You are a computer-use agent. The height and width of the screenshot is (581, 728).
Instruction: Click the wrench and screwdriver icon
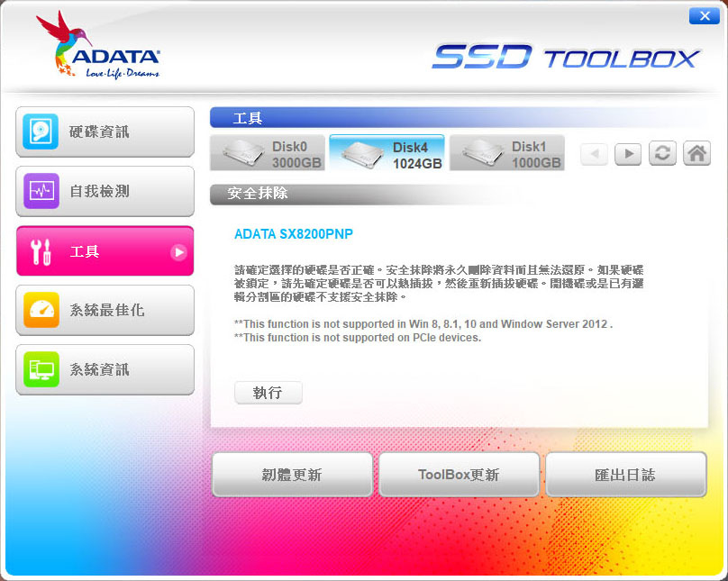(x=41, y=252)
